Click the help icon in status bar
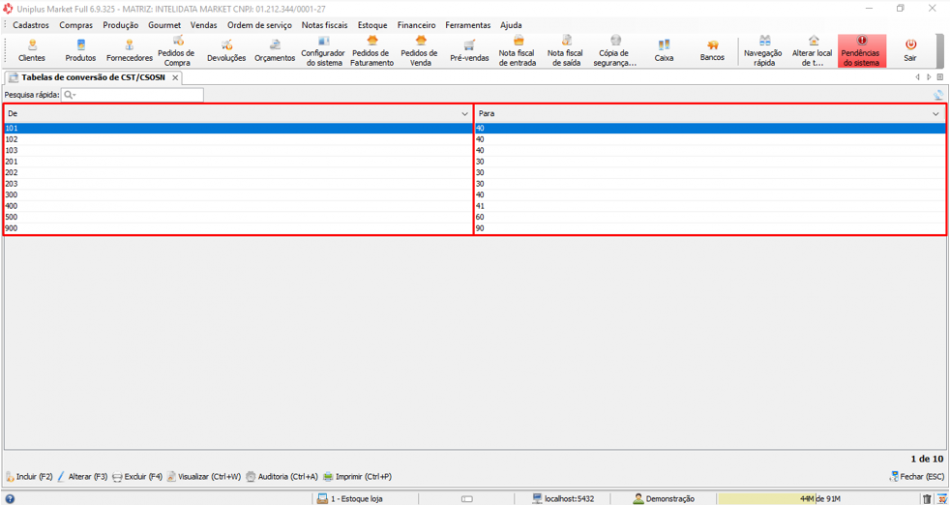The width and height of the screenshot is (950, 505). click(9, 499)
